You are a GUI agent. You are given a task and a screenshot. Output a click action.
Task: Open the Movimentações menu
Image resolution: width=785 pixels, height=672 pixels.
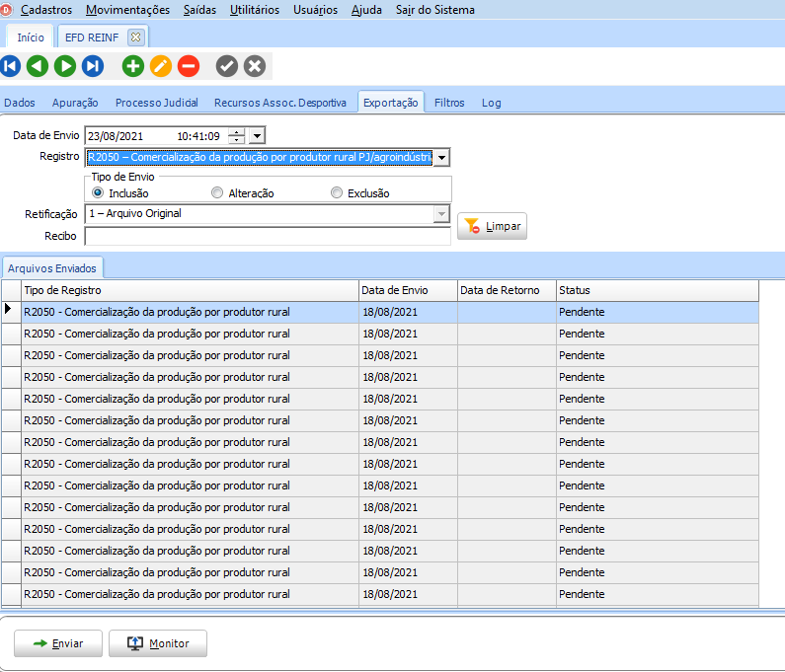tap(127, 10)
